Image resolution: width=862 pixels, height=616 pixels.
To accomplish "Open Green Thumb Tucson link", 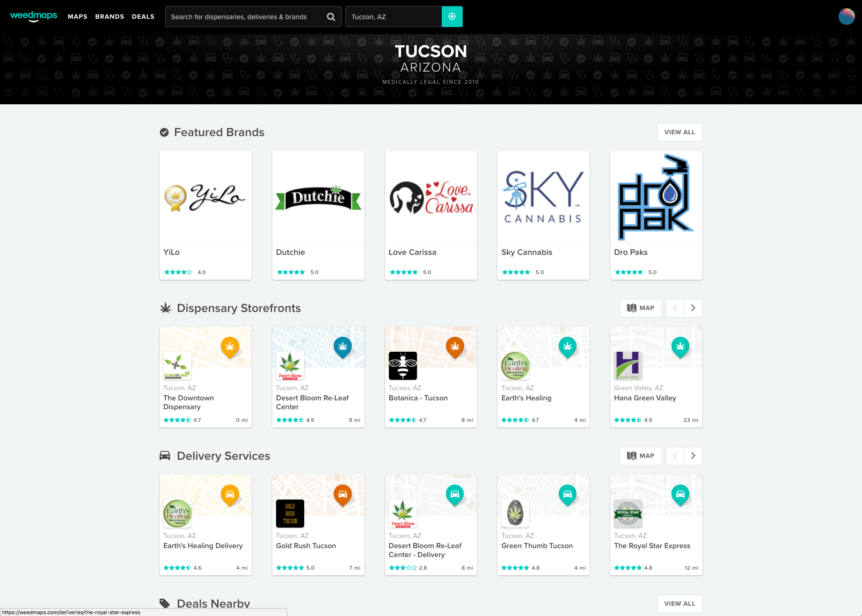I will [537, 546].
